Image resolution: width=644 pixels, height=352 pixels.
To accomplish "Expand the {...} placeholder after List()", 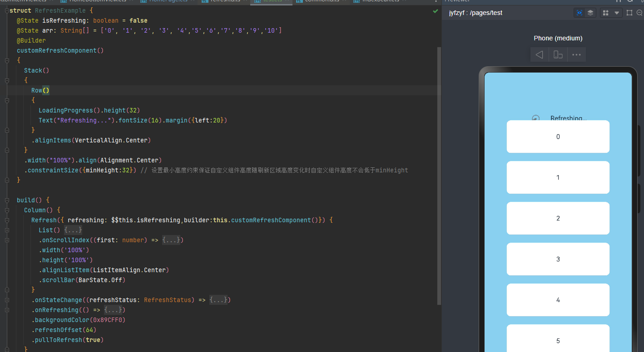I will (x=73, y=230).
